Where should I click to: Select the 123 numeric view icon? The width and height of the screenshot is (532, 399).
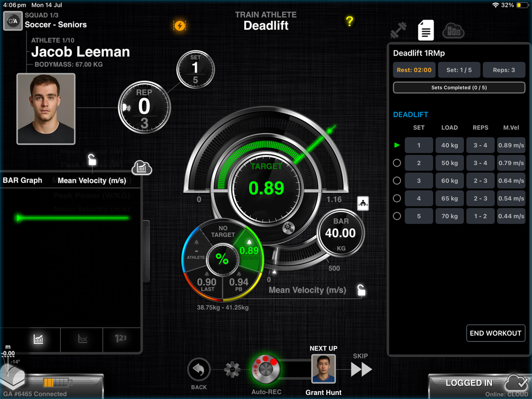[x=121, y=340]
